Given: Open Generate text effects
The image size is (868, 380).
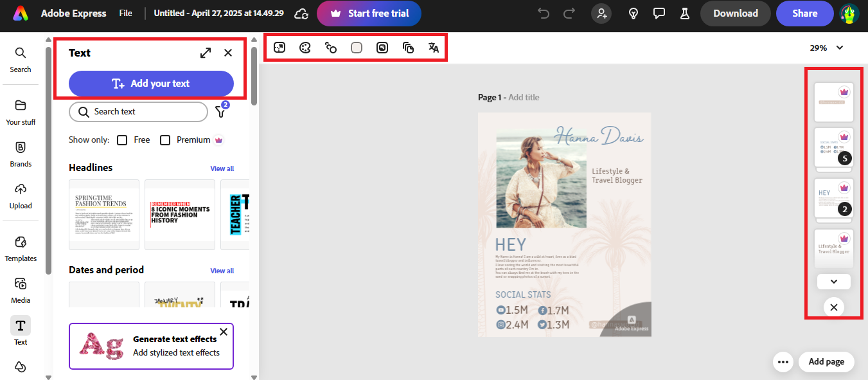Looking at the screenshot, I should point(151,346).
